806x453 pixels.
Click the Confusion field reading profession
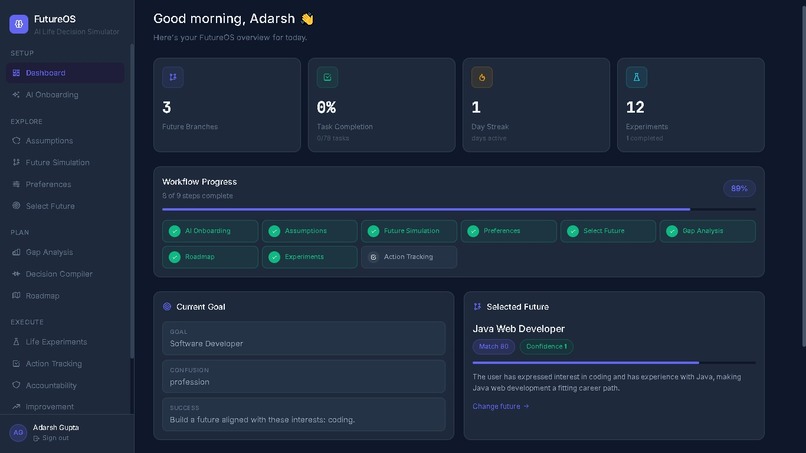pos(304,376)
